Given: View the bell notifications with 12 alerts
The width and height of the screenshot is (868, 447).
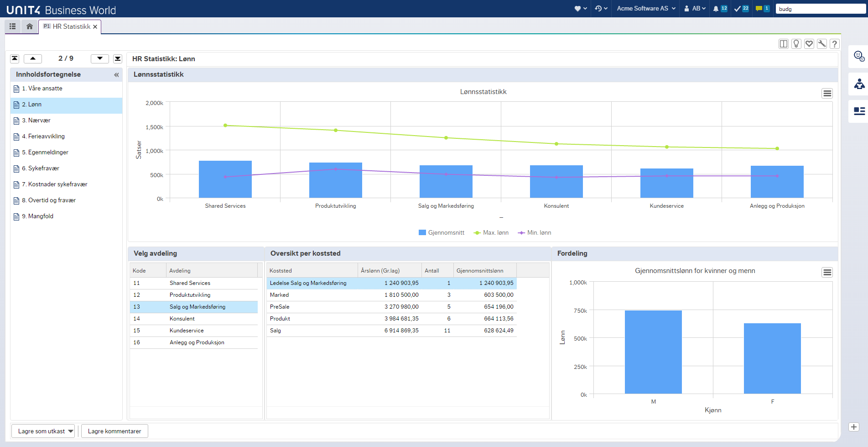Looking at the screenshot, I should (720, 9).
